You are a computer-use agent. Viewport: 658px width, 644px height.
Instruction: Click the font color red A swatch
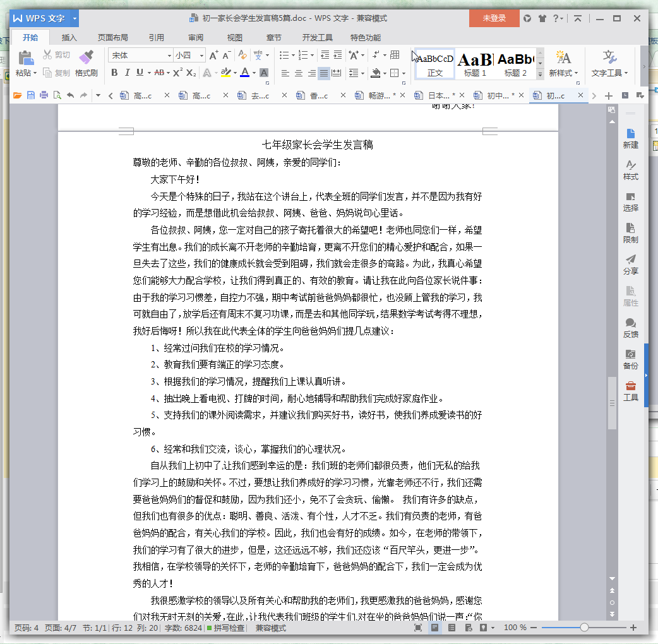(x=245, y=73)
